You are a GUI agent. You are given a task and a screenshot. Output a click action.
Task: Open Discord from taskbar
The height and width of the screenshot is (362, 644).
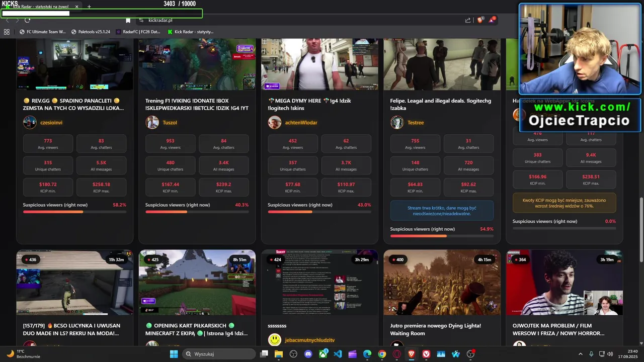308,354
